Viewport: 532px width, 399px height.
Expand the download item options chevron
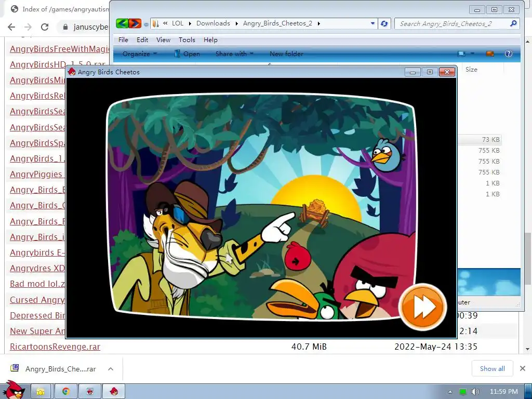(x=111, y=369)
